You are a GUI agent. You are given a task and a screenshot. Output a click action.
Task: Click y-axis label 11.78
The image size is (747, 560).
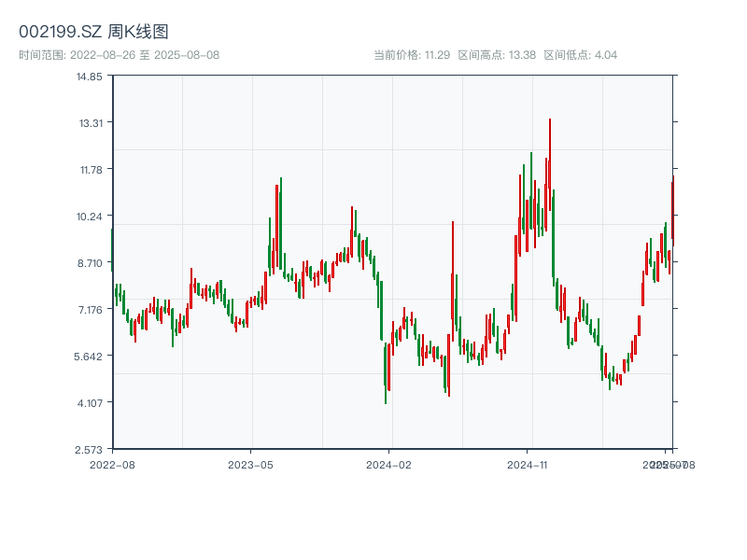[91, 170]
